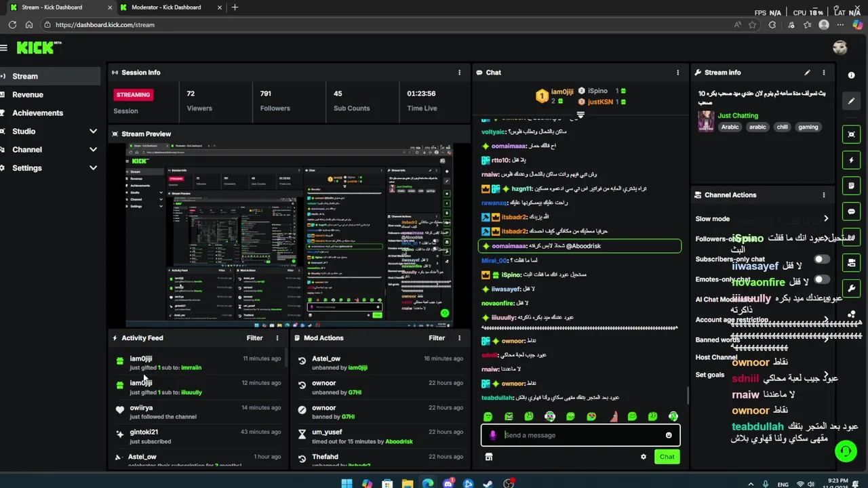
Task: Open Activity Feed three-dot menu
Action: tap(277, 338)
